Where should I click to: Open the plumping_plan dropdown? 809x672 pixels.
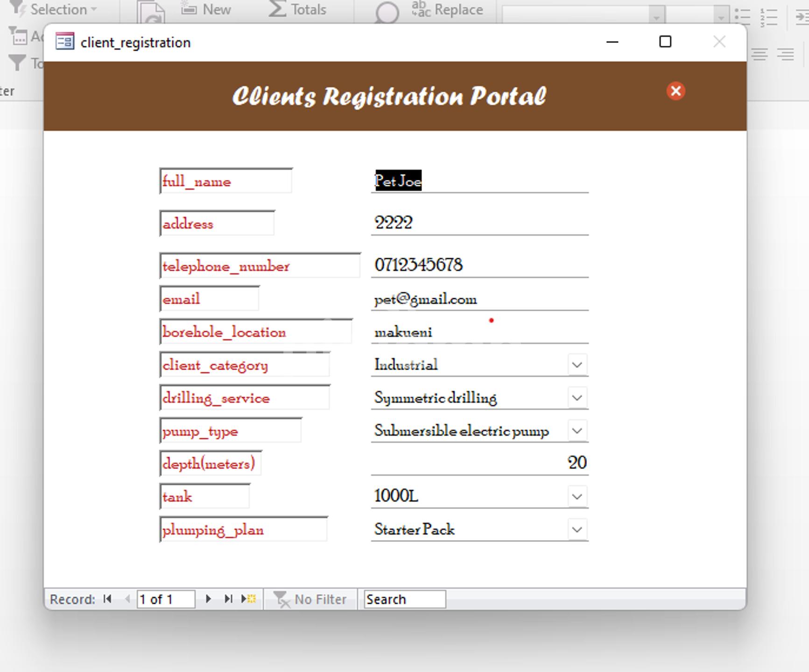pyautogui.click(x=577, y=530)
